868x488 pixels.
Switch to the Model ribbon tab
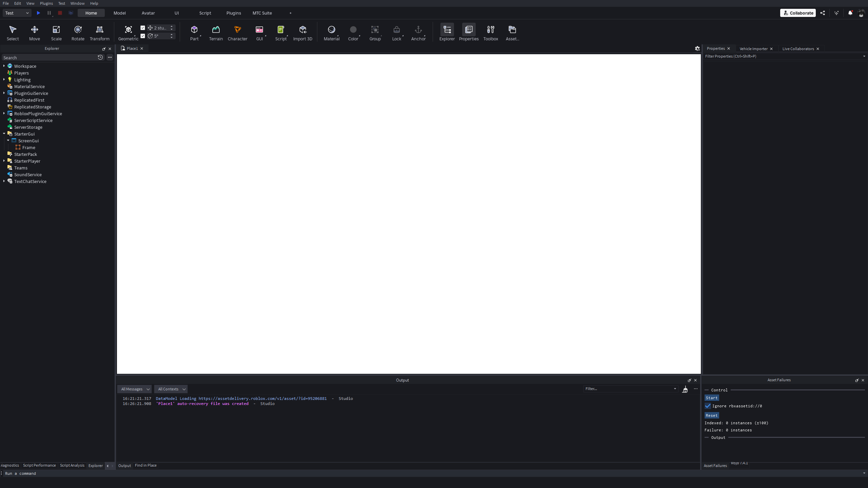tap(119, 13)
